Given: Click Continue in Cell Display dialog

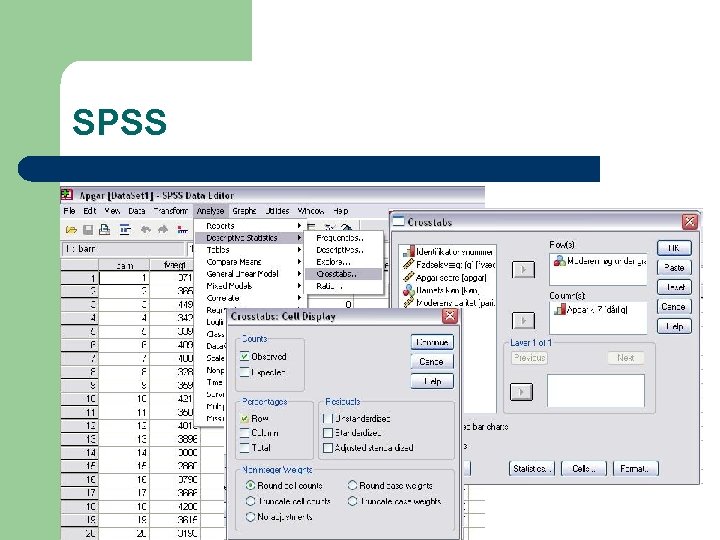Looking at the screenshot, I should (432, 342).
